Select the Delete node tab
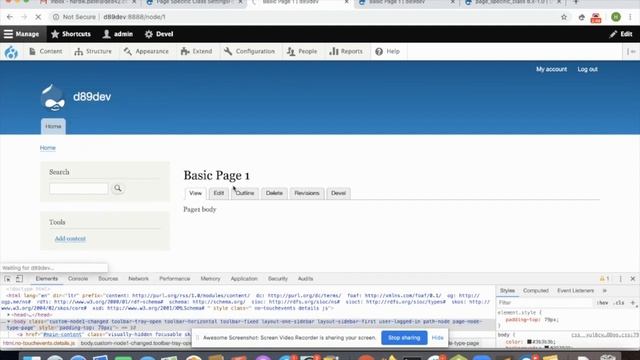This screenshot has height=360, width=640. [x=274, y=193]
